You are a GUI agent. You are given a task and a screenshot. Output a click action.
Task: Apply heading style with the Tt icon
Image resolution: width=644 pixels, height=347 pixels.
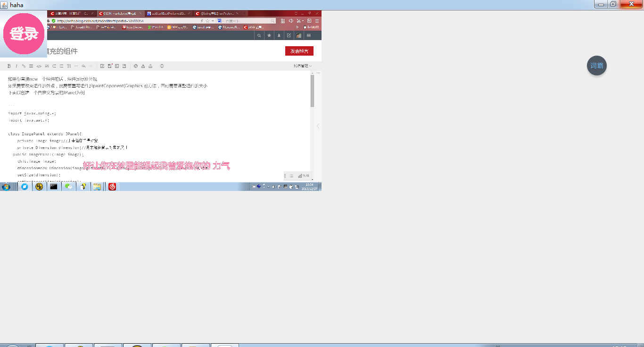(x=69, y=66)
